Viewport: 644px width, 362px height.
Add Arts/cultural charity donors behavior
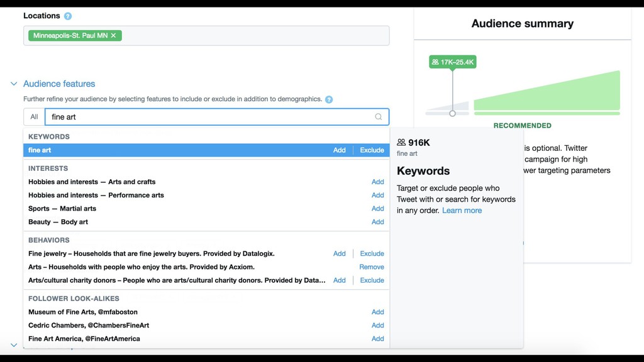pos(339,280)
